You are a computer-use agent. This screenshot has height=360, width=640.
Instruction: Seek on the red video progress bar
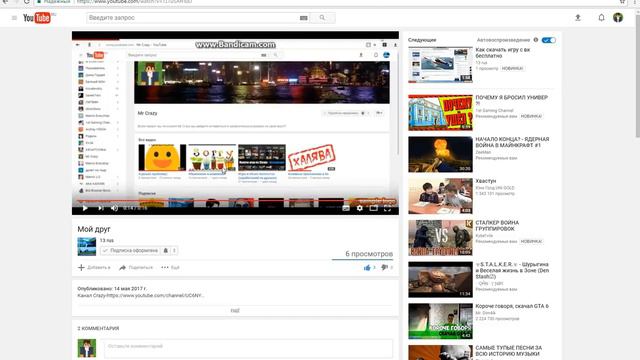click(235, 201)
